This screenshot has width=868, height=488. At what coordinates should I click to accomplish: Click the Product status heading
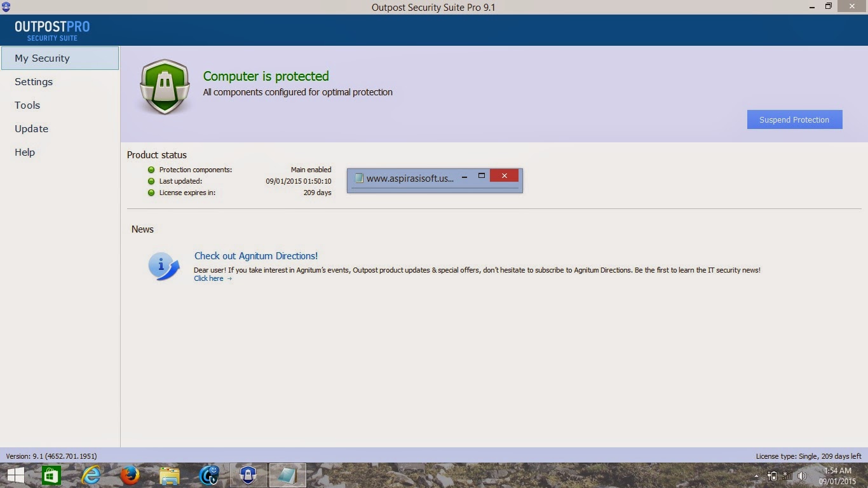point(157,154)
